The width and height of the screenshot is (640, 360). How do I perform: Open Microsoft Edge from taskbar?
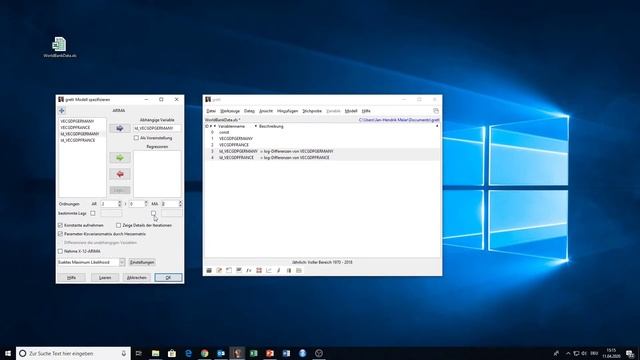188,353
